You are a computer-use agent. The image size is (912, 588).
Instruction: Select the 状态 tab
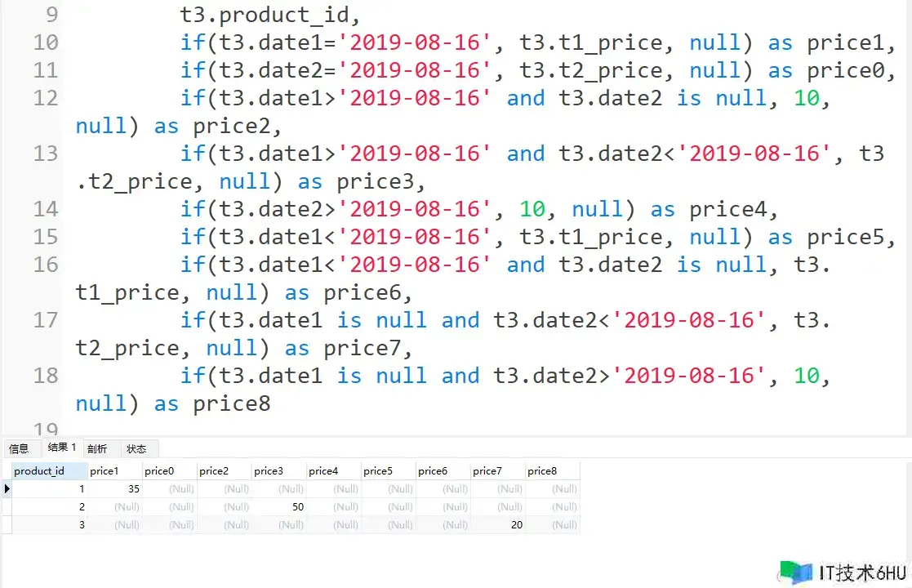point(136,448)
